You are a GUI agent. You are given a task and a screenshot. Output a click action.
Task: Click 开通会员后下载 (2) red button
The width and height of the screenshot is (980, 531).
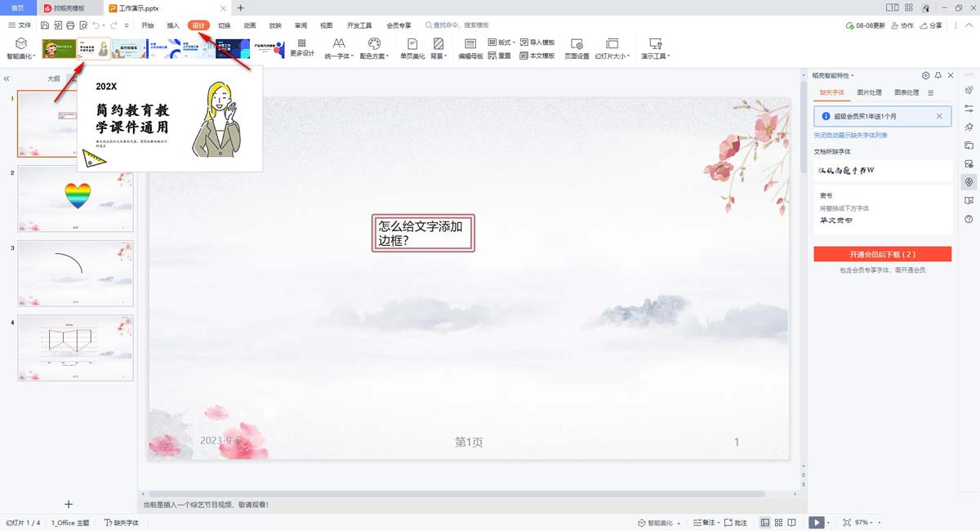pyautogui.click(x=883, y=254)
